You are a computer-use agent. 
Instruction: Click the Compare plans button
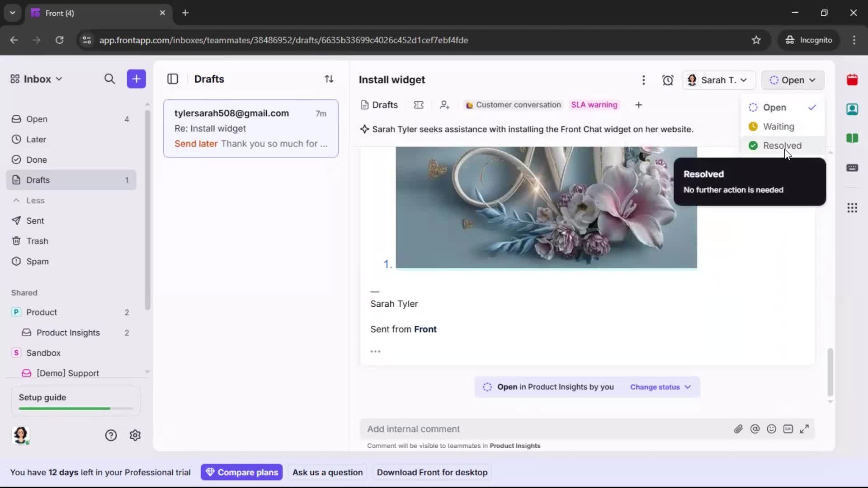pos(242,472)
